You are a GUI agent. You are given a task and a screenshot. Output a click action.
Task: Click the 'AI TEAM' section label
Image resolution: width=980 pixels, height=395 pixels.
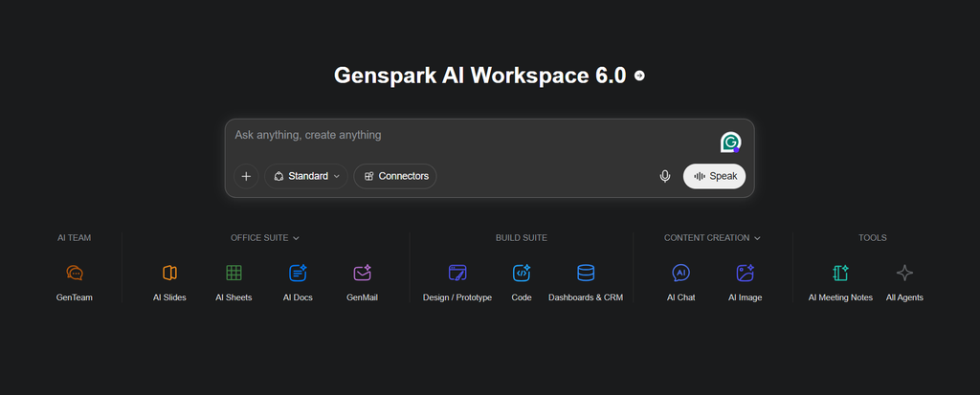pyautogui.click(x=75, y=238)
